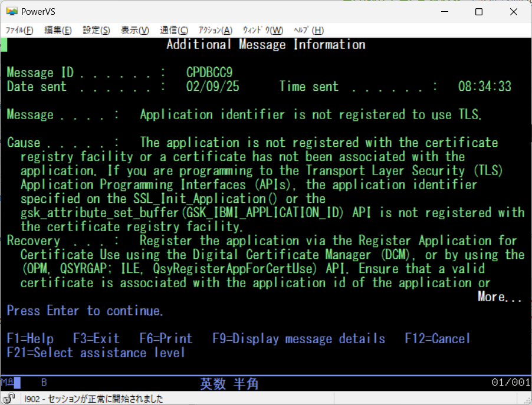Click F6=Print function key label

(x=166, y=338)
